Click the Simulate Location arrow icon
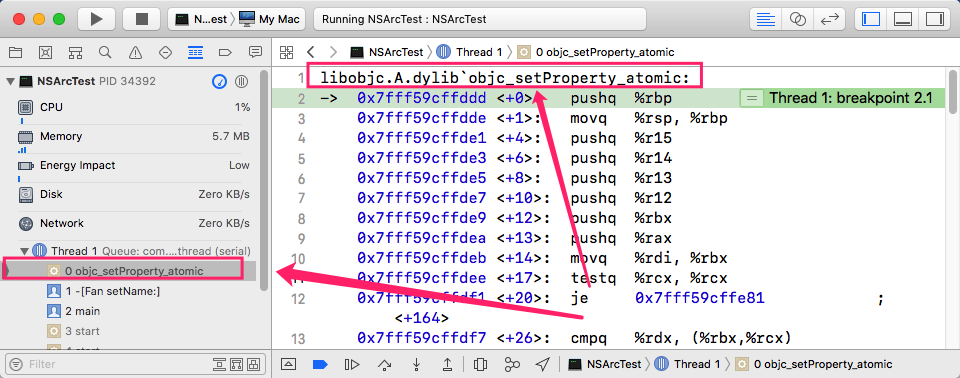Image resolution: width=960 pixels, height=378 pixels. [542, 364]
